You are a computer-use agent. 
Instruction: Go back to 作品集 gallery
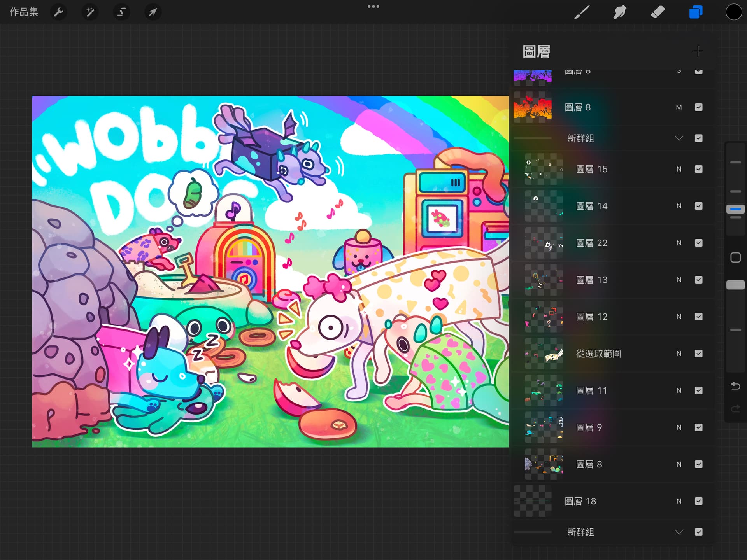(24, 12)
